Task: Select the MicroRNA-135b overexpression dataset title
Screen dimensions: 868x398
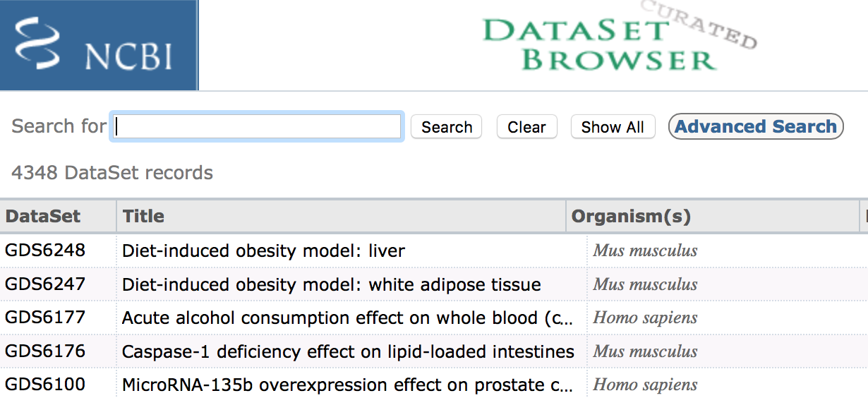Action: pos(346,385)
